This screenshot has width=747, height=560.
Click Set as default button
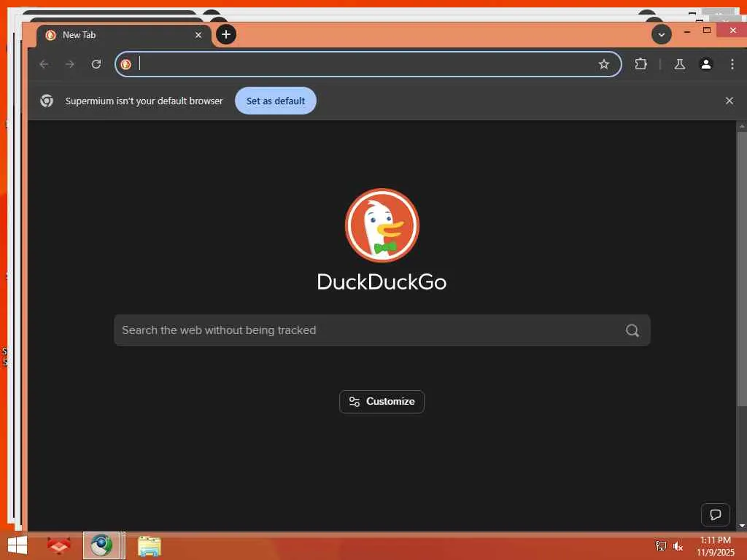(275, 101)
